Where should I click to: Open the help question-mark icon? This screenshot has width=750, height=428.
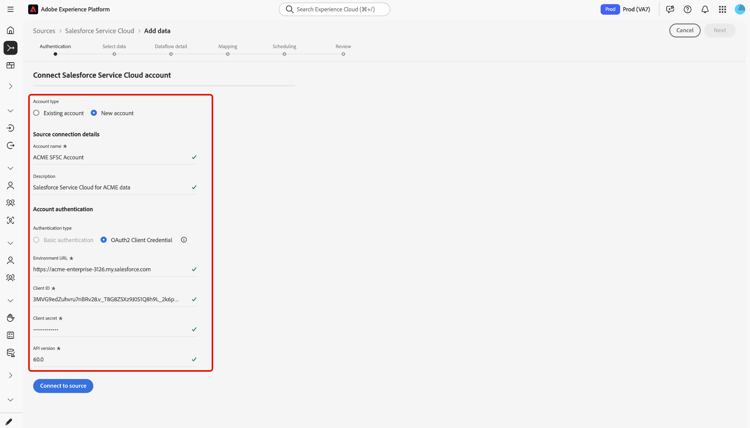pyautogui.click(x=687, y=9)
